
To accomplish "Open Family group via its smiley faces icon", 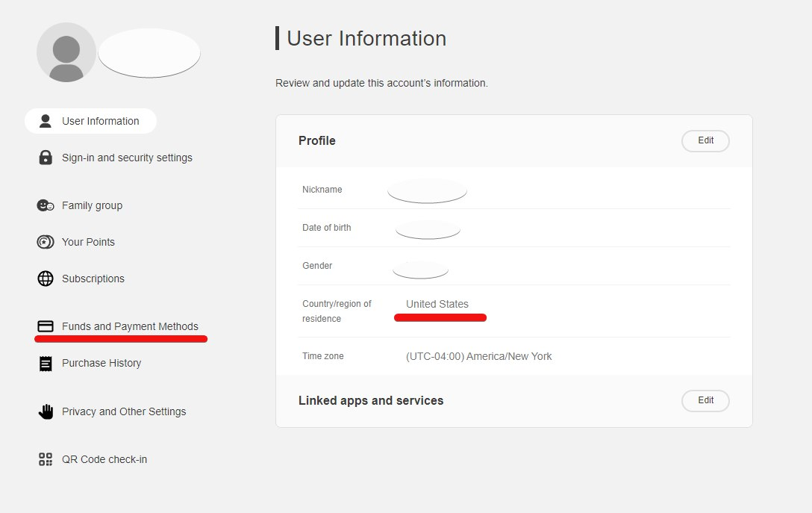I will pos(46,205).
